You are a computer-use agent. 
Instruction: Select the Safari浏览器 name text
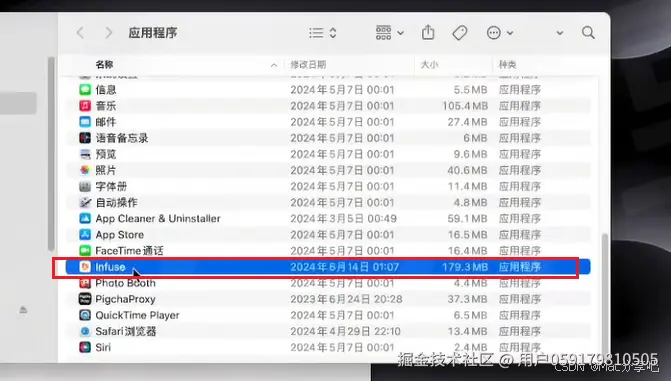point(126,331)
